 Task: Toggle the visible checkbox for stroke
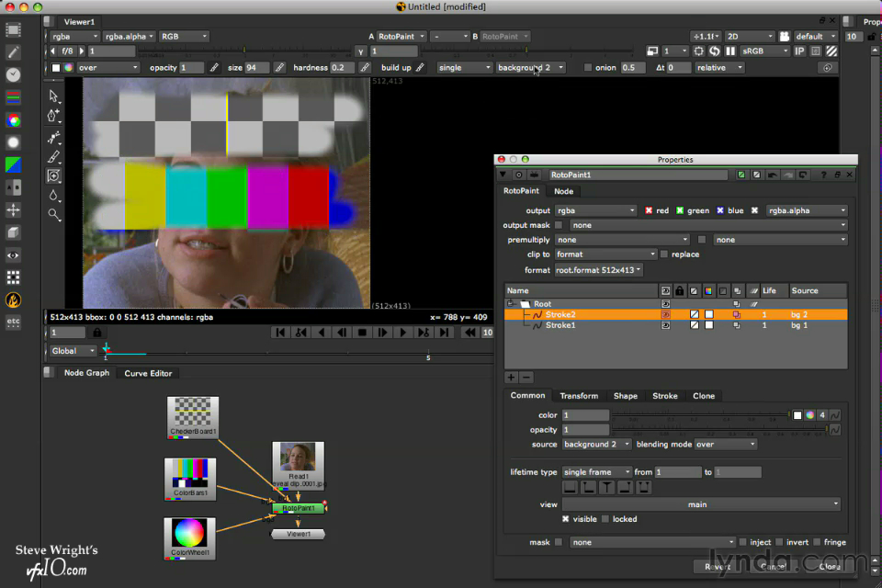tap(566, 519)
